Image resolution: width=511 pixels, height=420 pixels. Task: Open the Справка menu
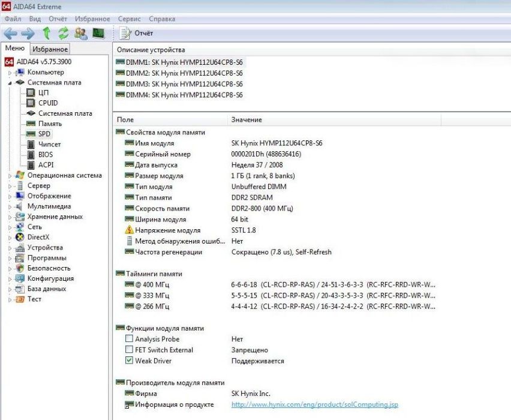162,19
